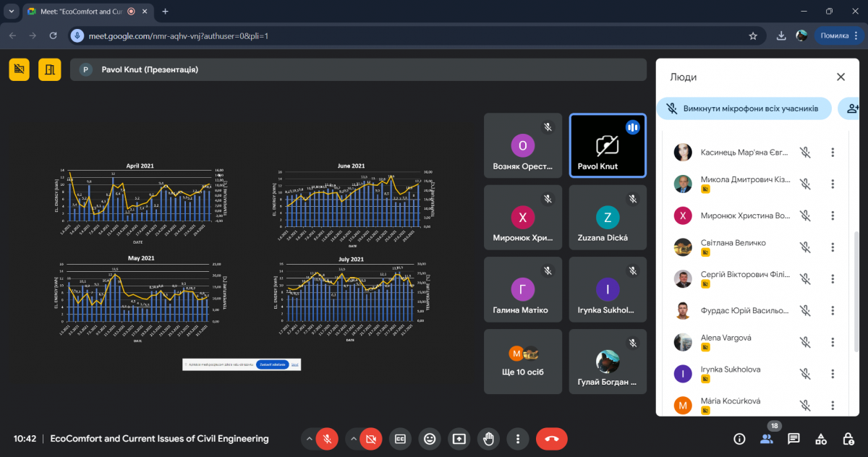Switch to the Meet browser tab
The width and height of the screenshot is (868, 457).
pyautogui.click(x=80, y=12)
